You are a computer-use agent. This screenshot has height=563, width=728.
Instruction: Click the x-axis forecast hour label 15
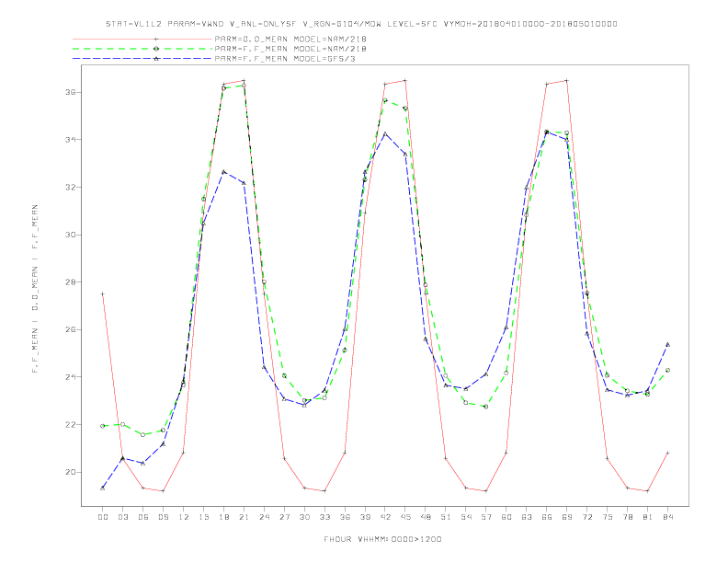pyautogui.click(x=203, y=517)
